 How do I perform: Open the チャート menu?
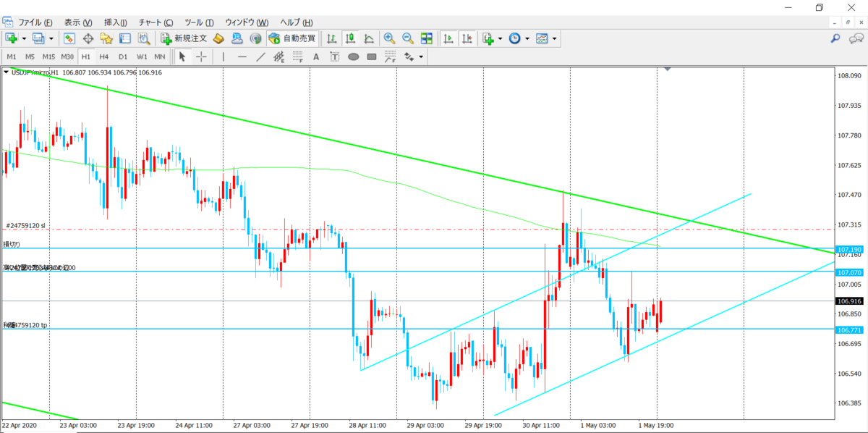[x=156, y=22]
